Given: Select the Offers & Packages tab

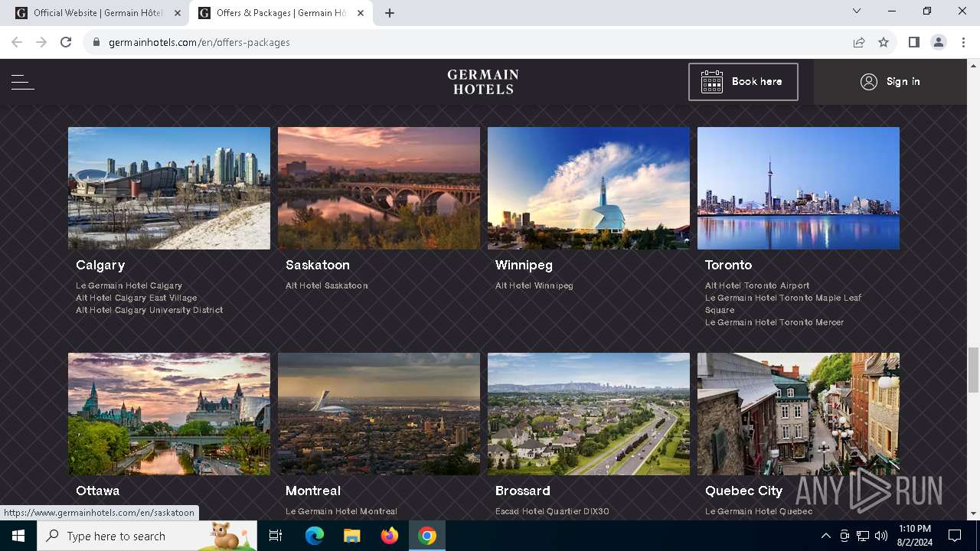Looking at the screenshot, I should click(x=280, y=13).
